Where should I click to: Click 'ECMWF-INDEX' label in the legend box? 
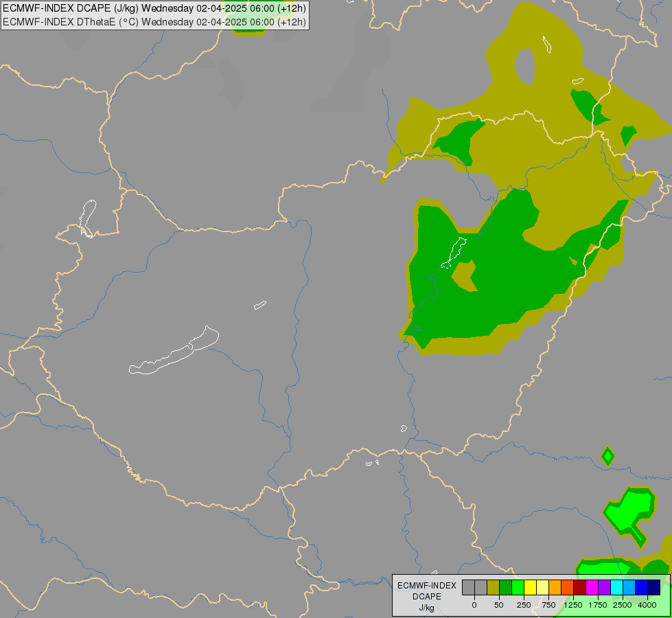click(x=427, y=586)
